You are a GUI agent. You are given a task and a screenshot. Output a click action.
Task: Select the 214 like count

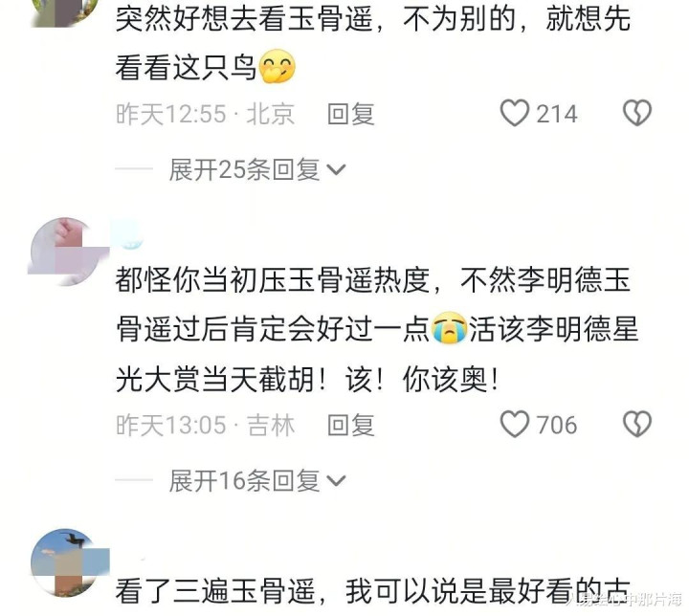click(x=556, y=114)
